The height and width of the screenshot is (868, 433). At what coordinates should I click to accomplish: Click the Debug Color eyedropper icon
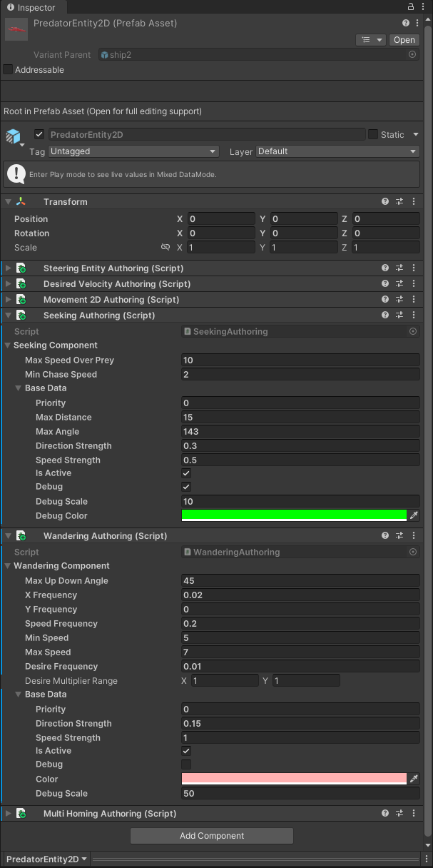tap(413, 515)
